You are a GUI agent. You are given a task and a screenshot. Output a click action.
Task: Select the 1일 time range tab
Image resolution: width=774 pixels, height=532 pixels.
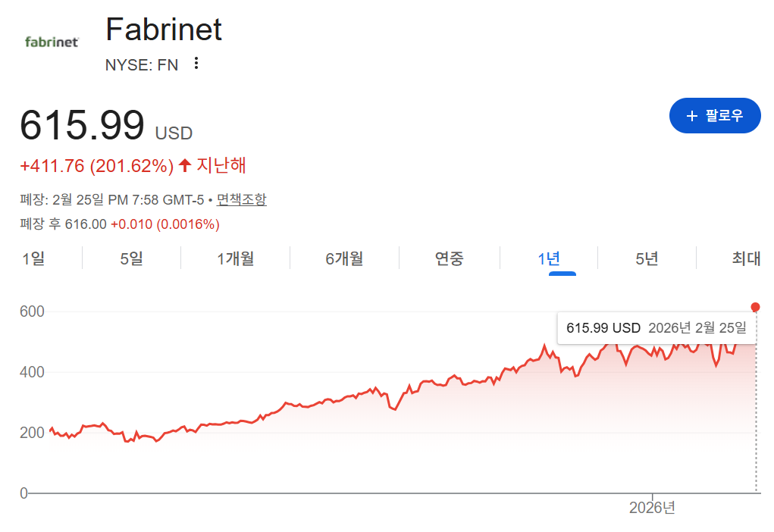[x=34, y=258]
